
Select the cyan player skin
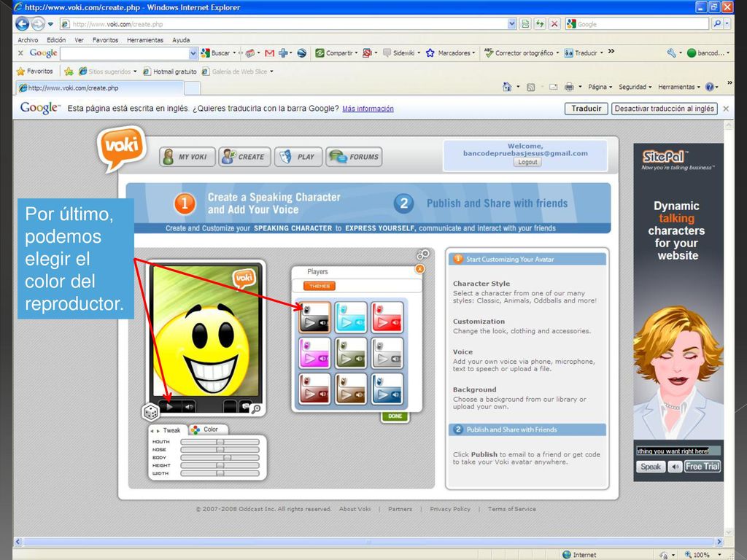(351, 317)
